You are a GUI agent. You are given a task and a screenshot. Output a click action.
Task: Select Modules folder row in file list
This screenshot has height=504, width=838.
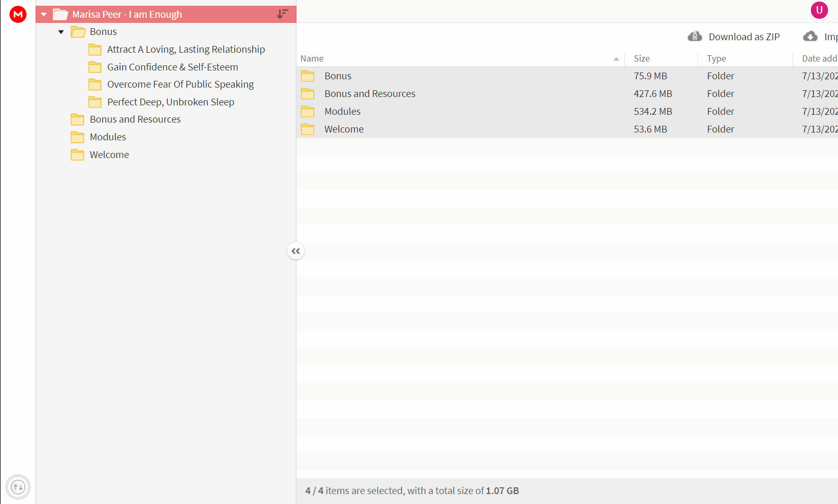coord(567,112)
